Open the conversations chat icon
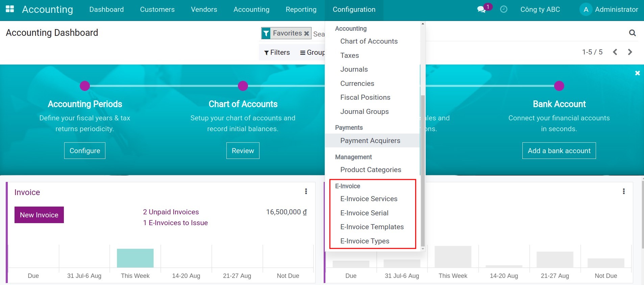This screenshot has height=285, width=644. [x=481, y=9]
